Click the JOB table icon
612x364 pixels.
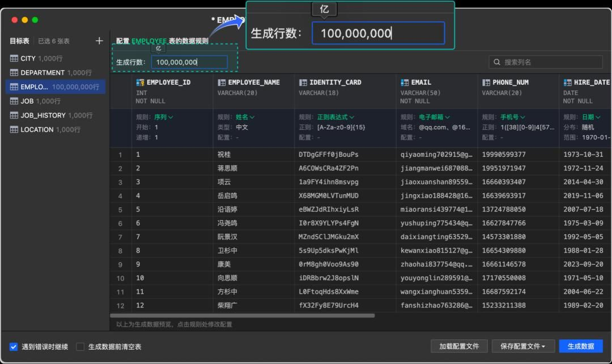click(14, 101)
